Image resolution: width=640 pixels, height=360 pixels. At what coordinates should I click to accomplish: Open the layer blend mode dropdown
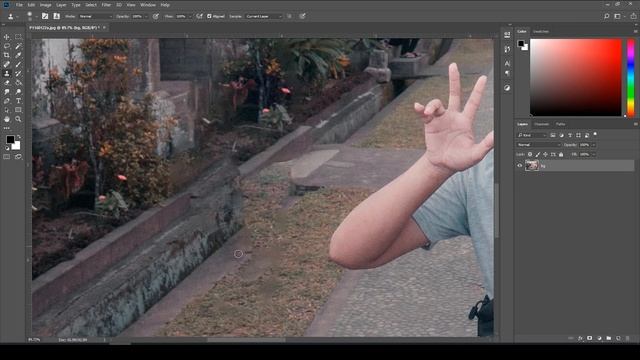[539, 145]
